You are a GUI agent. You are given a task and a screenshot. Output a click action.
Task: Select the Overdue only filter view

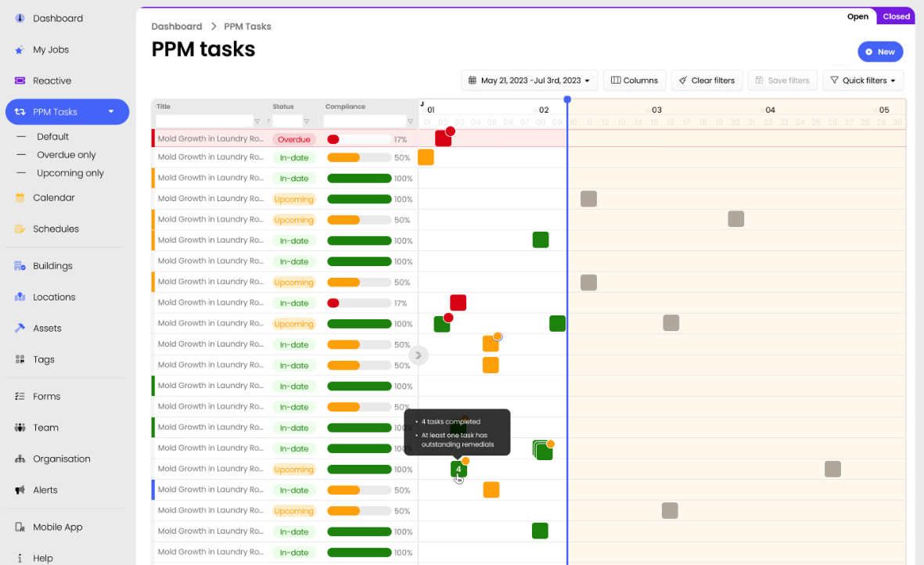click(x=67, y=154)
